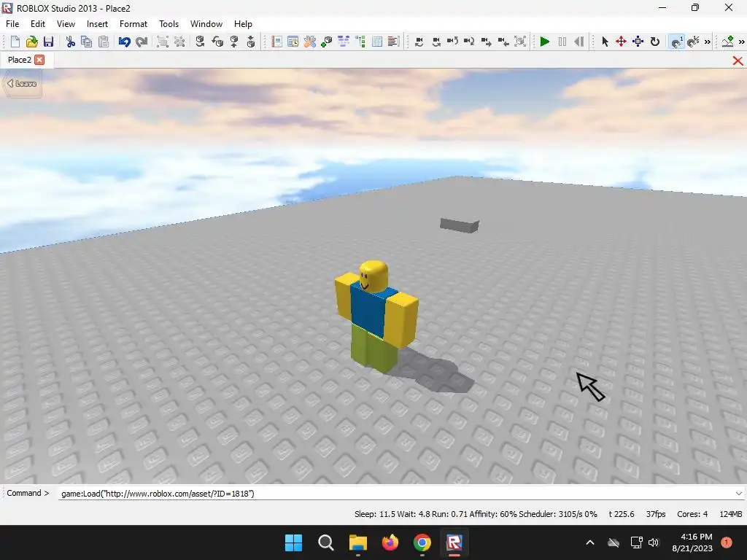Click the cube with up arrow icon

(x=234, y=42)
